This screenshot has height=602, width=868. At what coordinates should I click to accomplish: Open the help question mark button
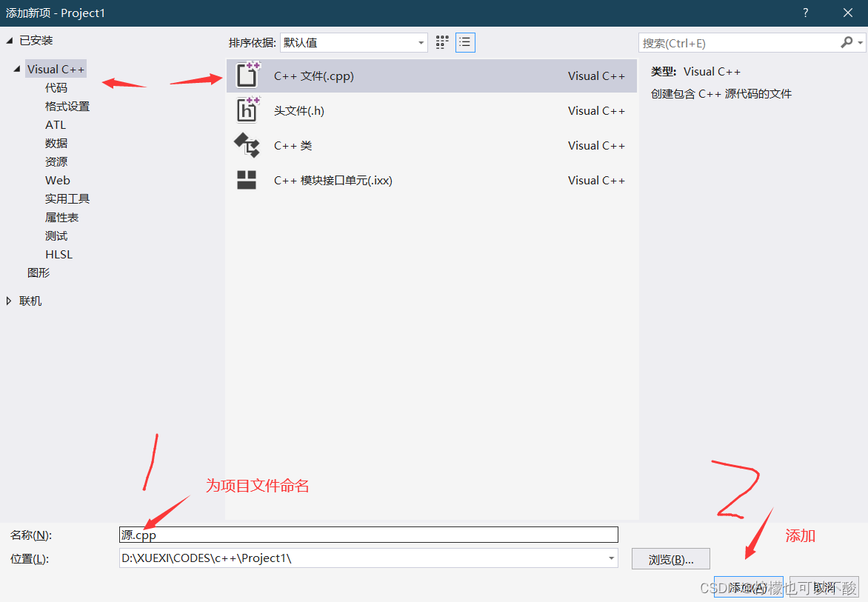click(806, 13)
